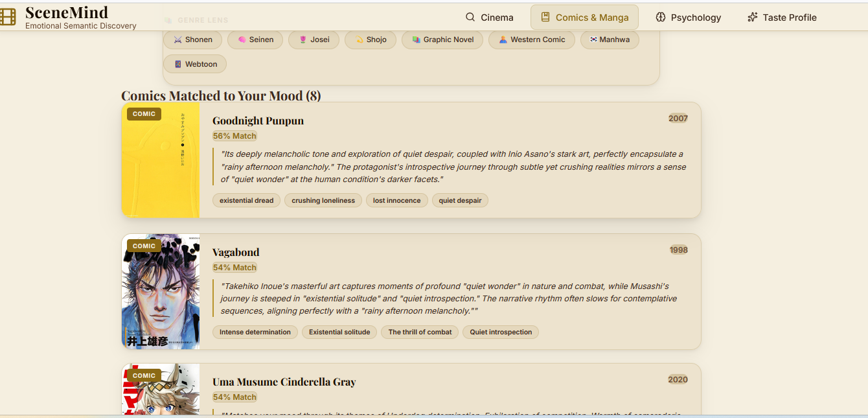Open the Taste Profile tab
This screenshot has width=868, height=418.
point(782,17)
